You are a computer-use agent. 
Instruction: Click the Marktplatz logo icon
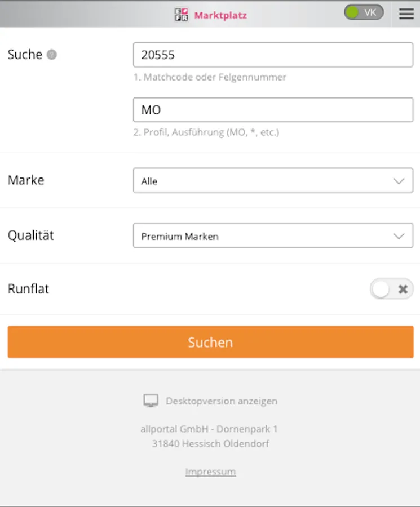coord(182,15)
